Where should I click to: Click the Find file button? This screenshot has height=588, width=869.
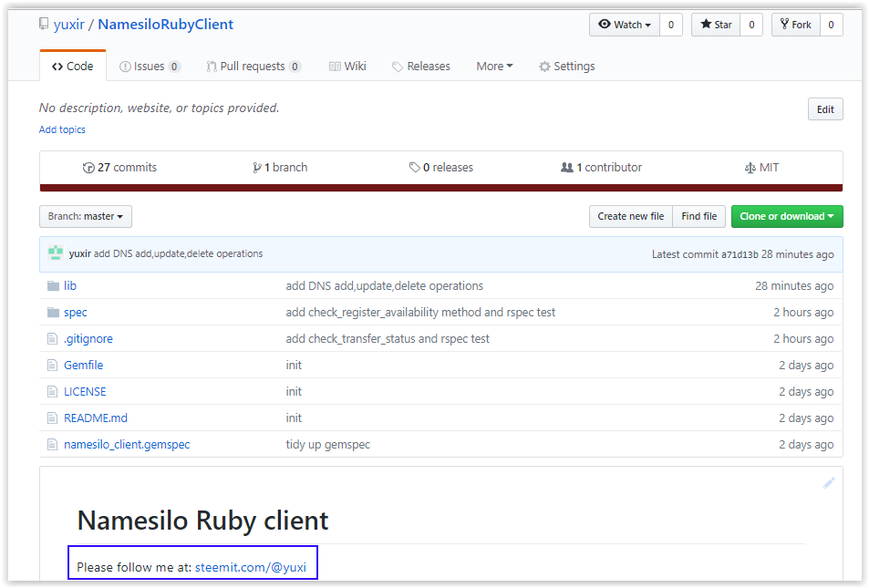coord(698,217)
